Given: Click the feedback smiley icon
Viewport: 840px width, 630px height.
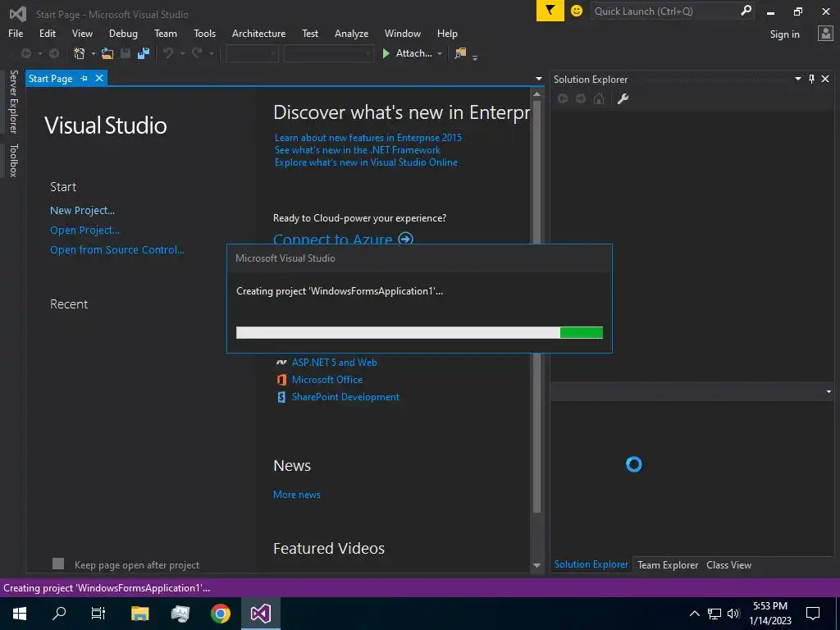Looking at the screenshot, I should tap(577, 11).
